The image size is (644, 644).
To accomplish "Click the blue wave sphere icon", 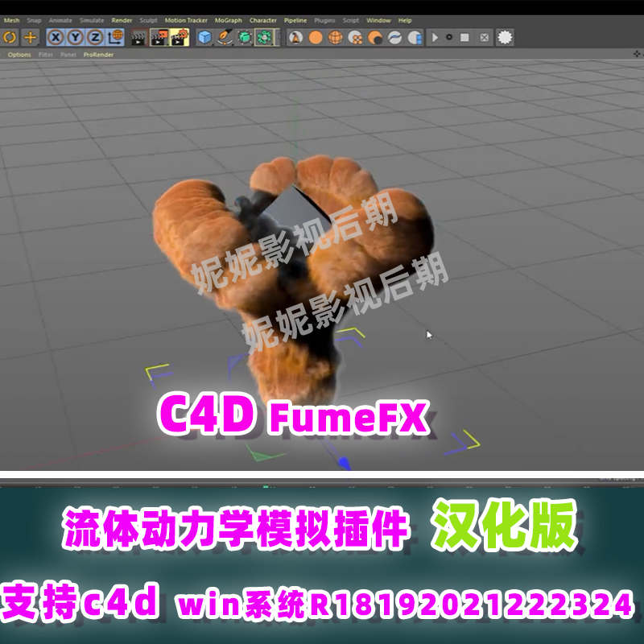I will (394, 37).
